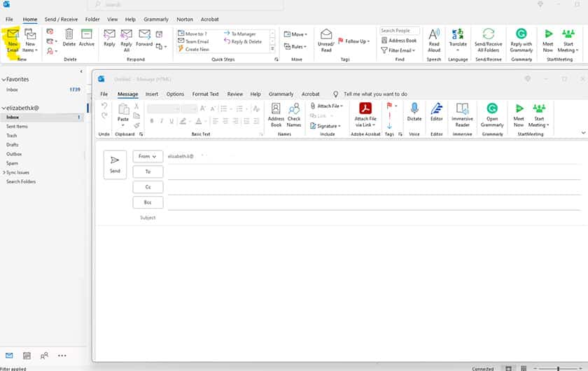Viewport: 588px width, 371px height.
Task: Collapse the folder pane with arrow
Action: coord(81,71)
